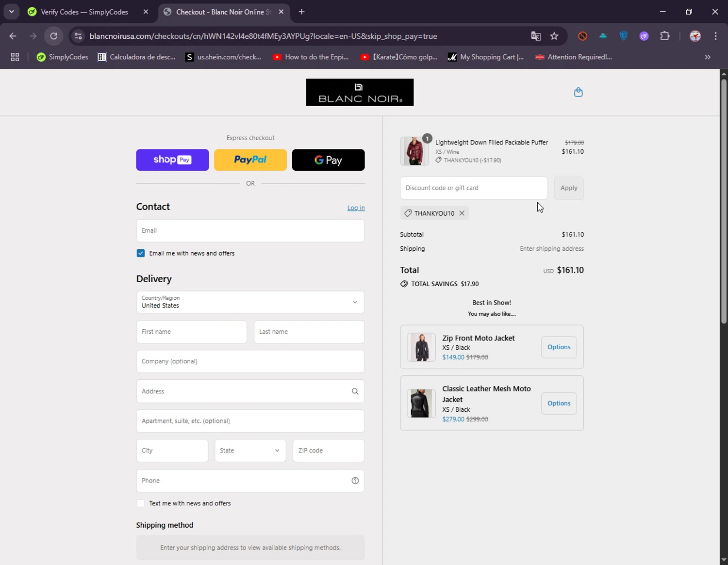Reload the page with browser refresh button
The height and width of the screenshot is (565, 728).
[x=54, y=36]
